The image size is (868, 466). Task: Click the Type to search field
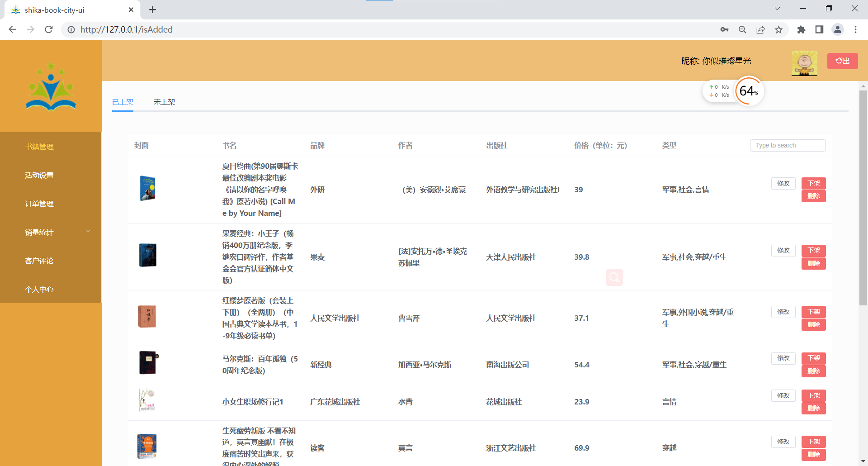click(x=788, y=145)
